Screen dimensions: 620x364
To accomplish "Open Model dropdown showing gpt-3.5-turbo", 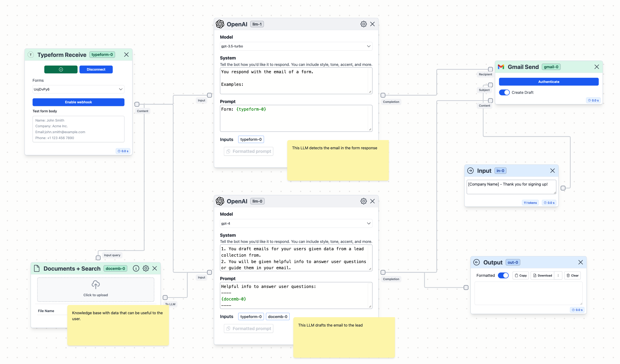I will [296, 46].
